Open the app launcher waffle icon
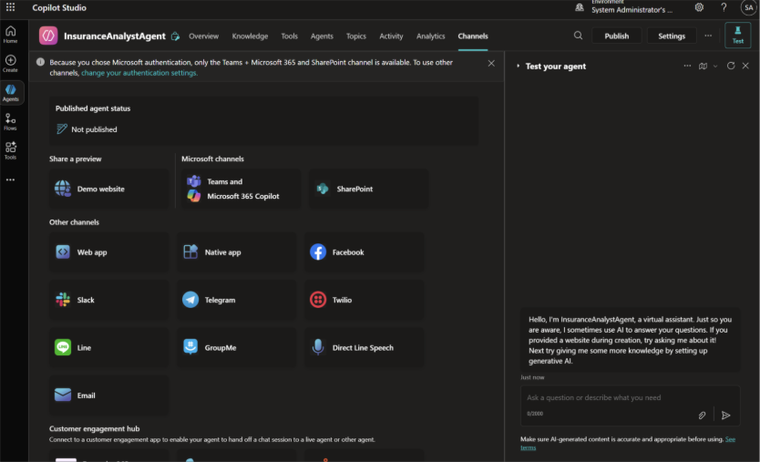Image resolution: width=760 pixels, height=462 pixels. [10, 7]
